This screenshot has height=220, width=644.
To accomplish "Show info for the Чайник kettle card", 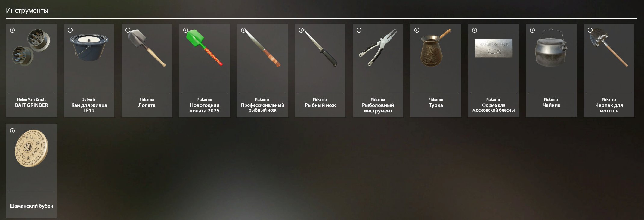I will pos(532,30).
